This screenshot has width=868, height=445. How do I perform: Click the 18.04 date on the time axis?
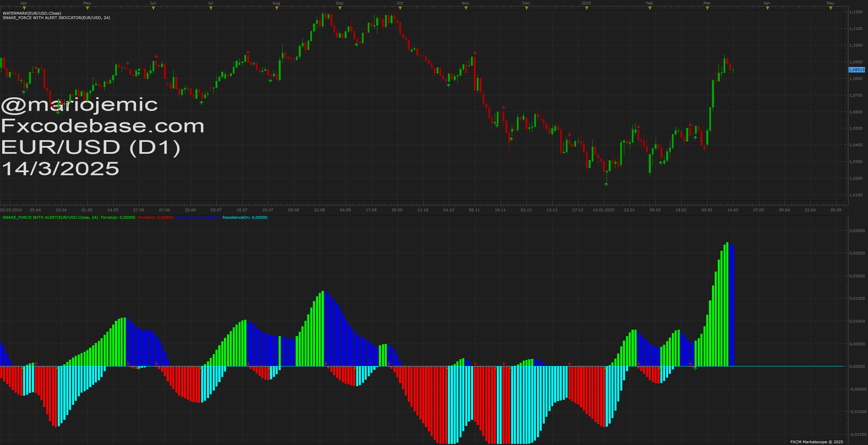click(x=61, y=210)
